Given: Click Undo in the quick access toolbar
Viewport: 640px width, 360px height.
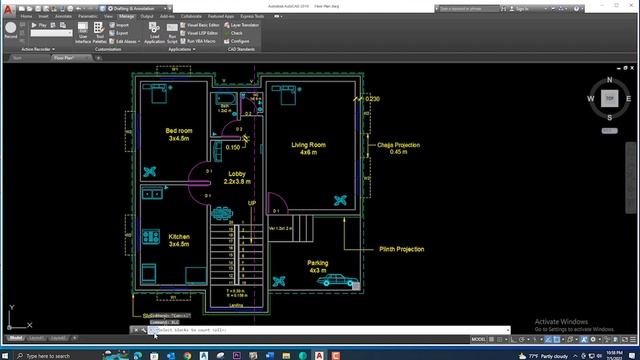Looking at the screenshot, I should (78, 9).
